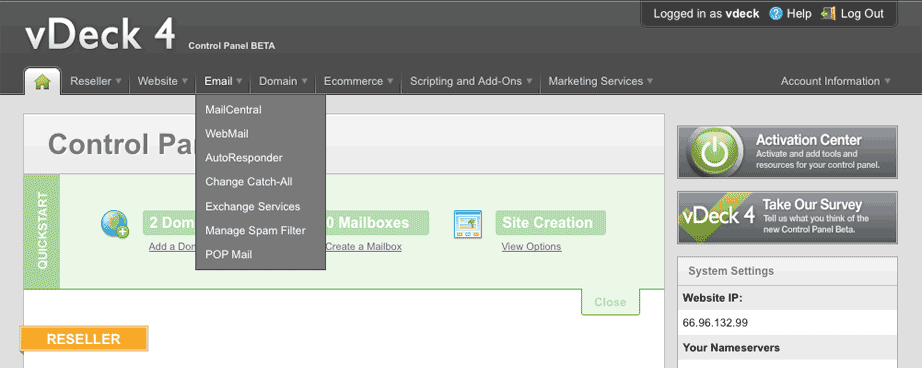Click the vDeck 4 logo
The width and height of the screenshot is (922, 368).
click(100, 34)
